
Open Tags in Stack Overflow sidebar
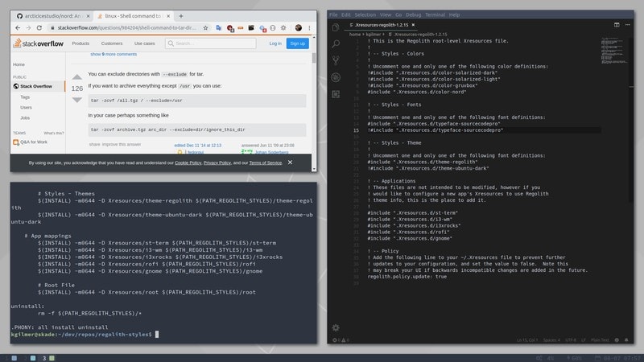coord(25,97)
